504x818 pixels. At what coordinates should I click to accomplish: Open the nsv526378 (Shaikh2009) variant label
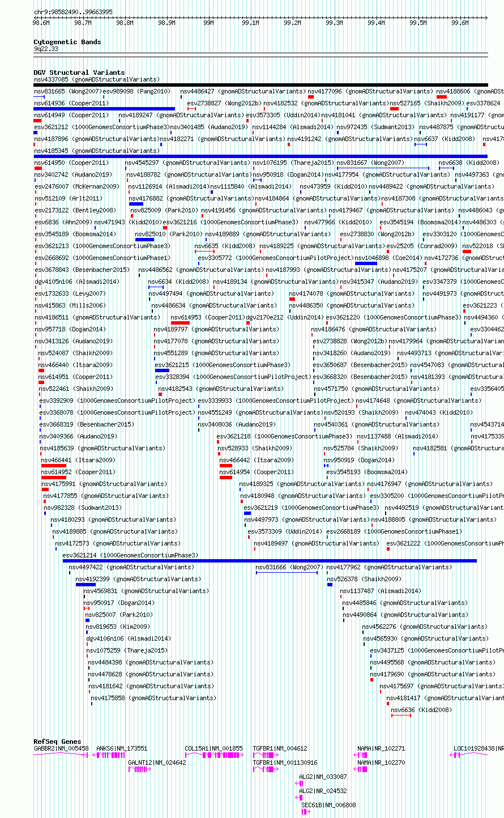[x=364, y=579]
